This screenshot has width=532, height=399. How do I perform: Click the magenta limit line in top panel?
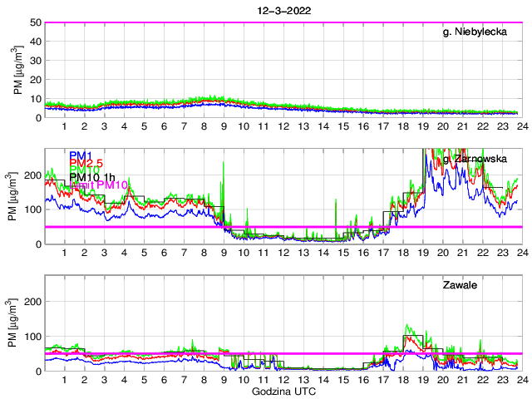pyautogui.click(x=283, y=22)
